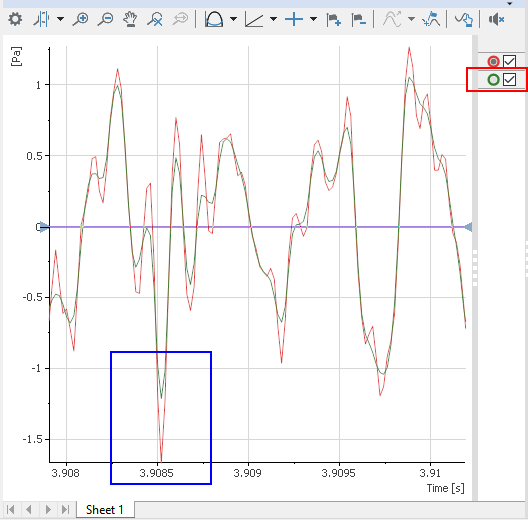Select the zoom out magnifier tool
This screenshot has width=528, height=520.
(105, 19)
